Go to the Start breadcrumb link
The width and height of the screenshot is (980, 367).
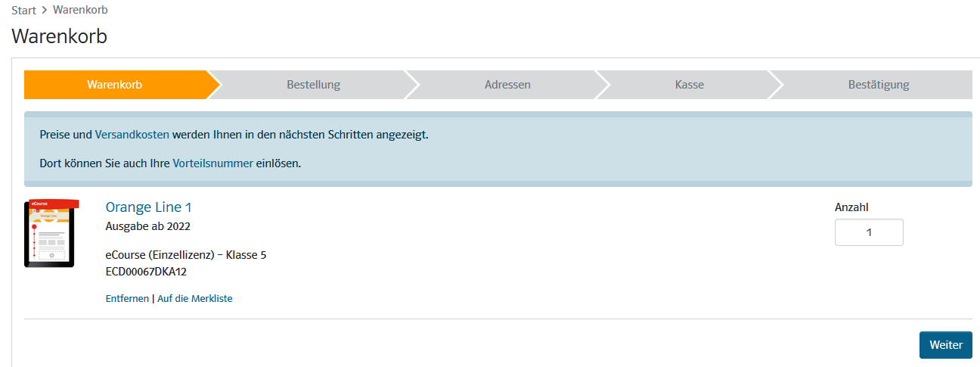click(x=24, y=11)
